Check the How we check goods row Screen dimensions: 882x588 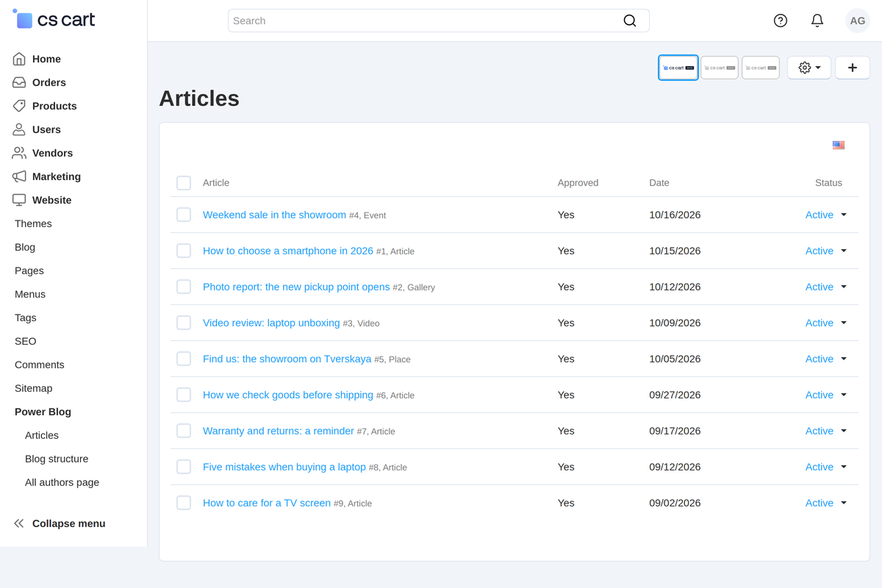(x=184, y=395)
